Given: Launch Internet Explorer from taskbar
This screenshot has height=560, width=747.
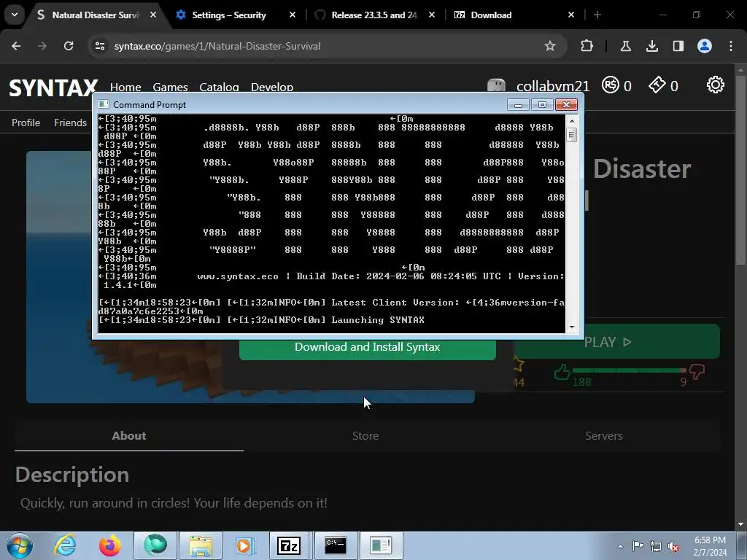Looking at the screenshot, I should point(65,545).
